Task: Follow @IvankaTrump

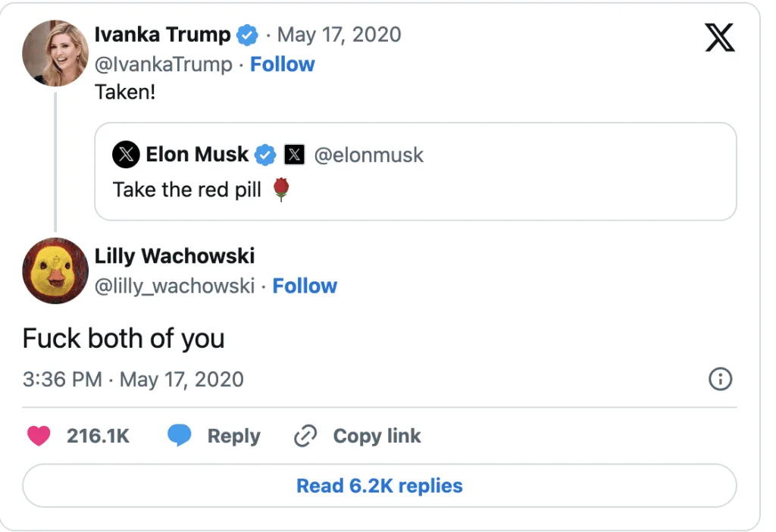Action: (x=282, y=64)
